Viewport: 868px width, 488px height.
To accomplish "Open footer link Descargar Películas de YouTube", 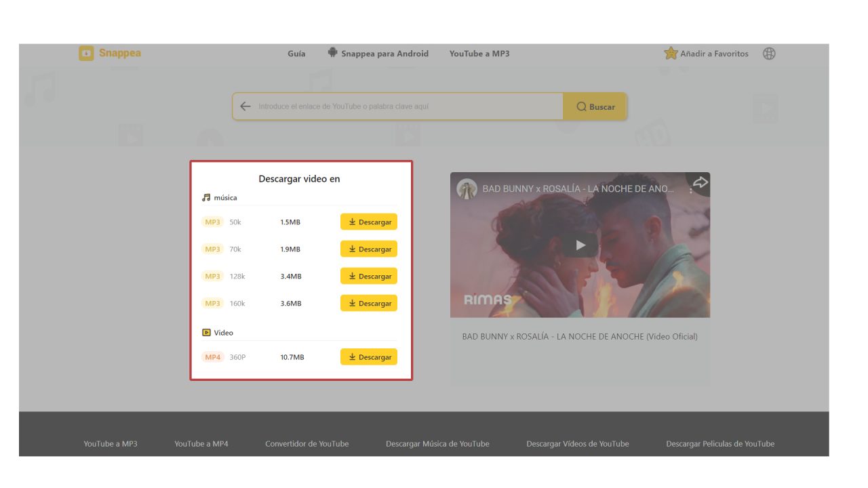I will tap(720, 444).
